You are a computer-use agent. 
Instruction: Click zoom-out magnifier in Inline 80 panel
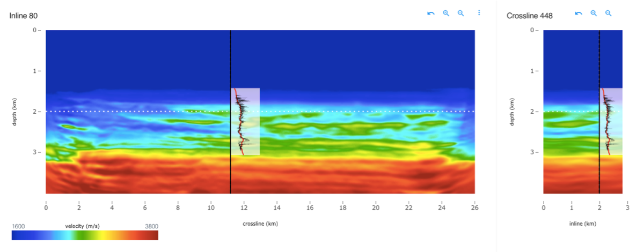click(460, 13)
